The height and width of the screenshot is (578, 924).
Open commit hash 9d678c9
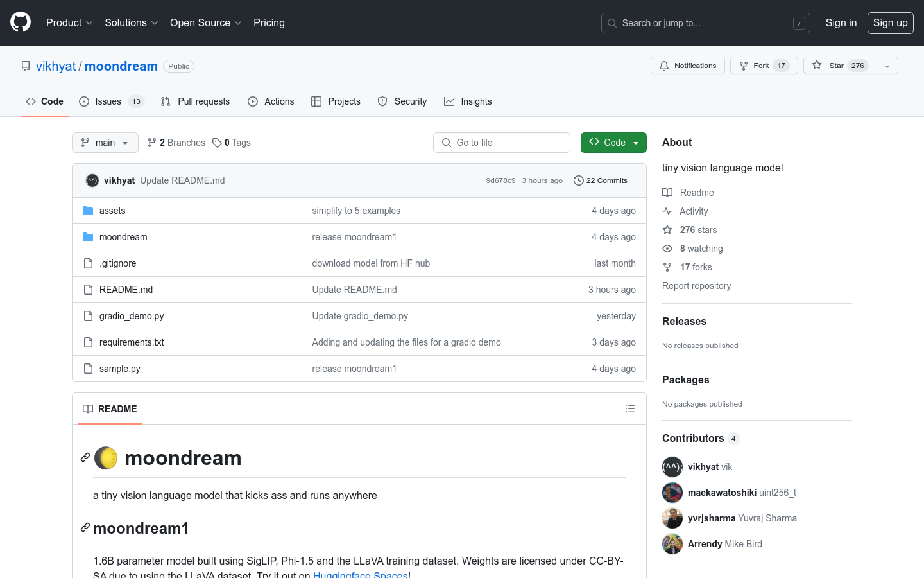click(501, 180)
